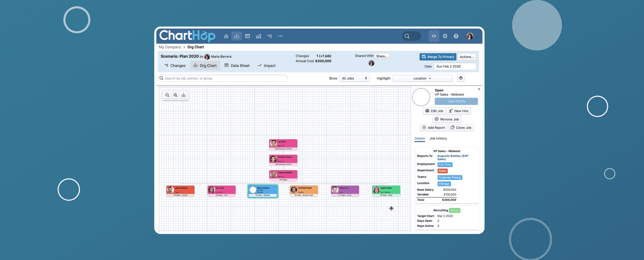Toggle the eye visibility icon in header
This screenshot has width=644, height=260.
434,37
